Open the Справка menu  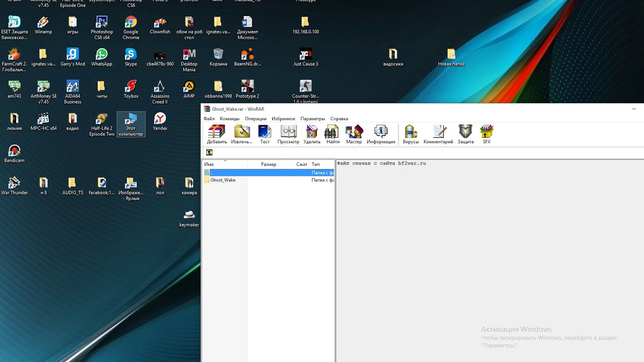pos(339,119)
